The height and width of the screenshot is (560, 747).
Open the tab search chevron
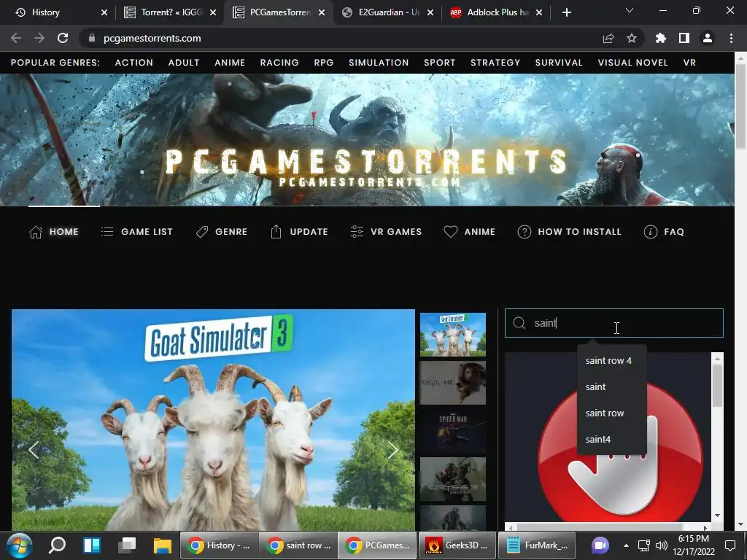point(630,10)
